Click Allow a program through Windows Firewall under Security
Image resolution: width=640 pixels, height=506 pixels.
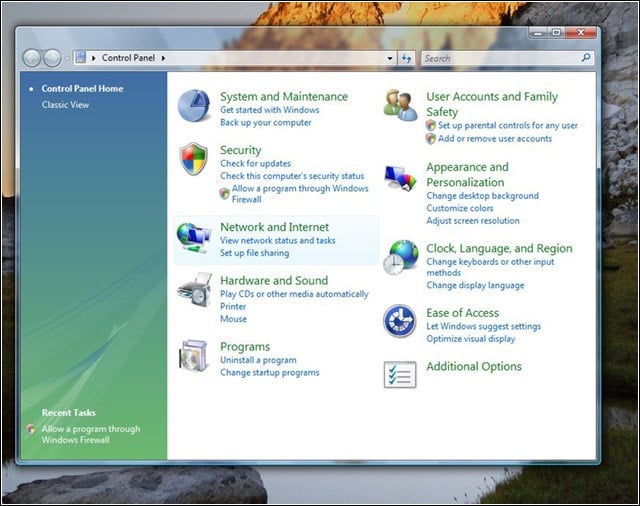[300, 194]
